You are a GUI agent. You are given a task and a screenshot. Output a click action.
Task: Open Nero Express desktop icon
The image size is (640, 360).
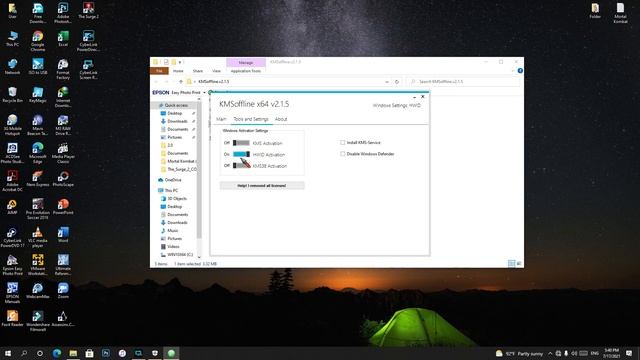tap(38, 179)
